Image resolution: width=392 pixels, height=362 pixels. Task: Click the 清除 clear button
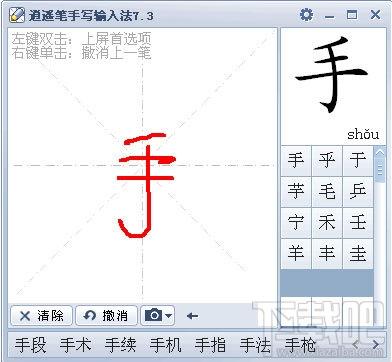41,315
